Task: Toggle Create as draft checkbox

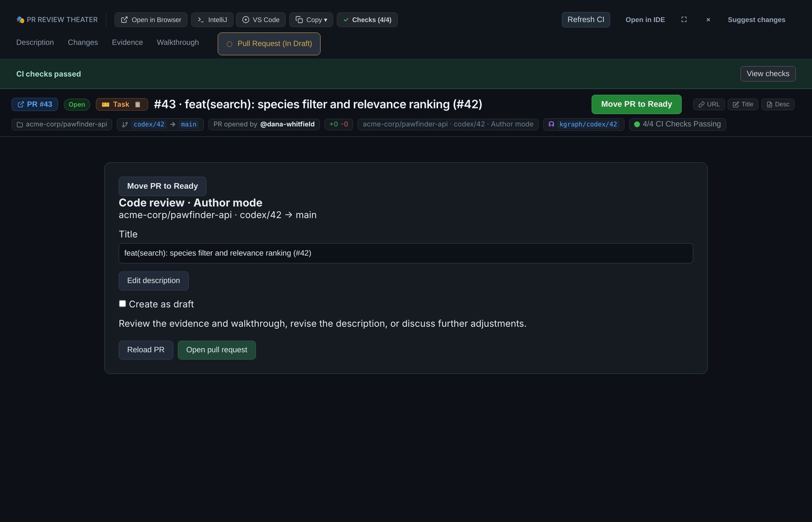Action: (122, 303)
